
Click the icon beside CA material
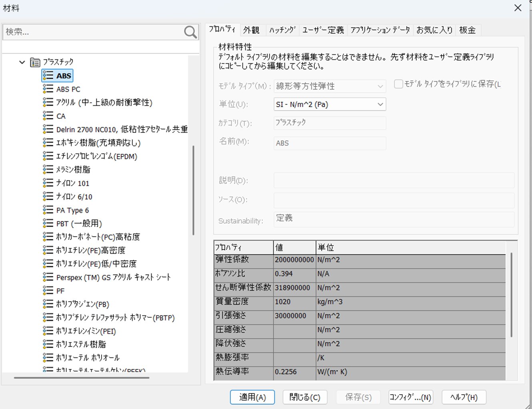point(48,116)
